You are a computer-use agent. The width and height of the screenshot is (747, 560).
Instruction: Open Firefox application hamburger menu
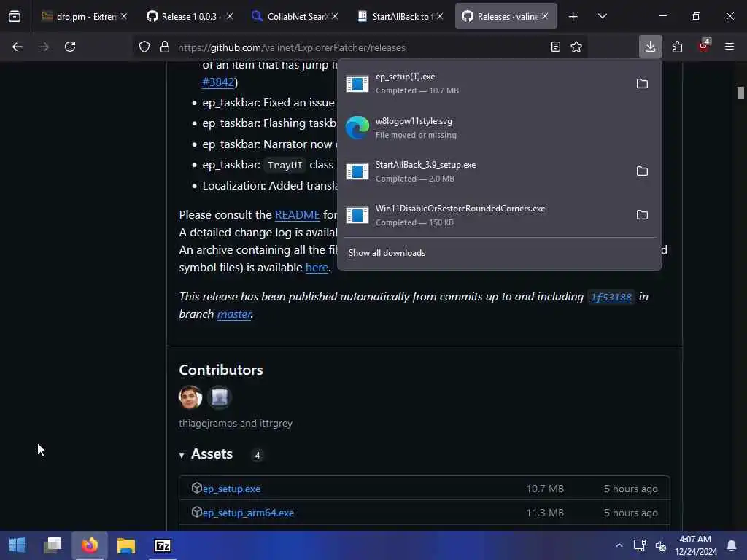[729, 47]
